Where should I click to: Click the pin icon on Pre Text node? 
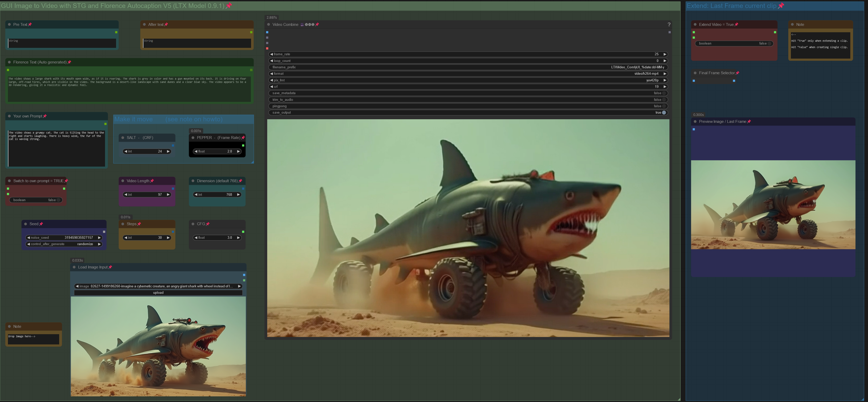click(x=30, y=25)
